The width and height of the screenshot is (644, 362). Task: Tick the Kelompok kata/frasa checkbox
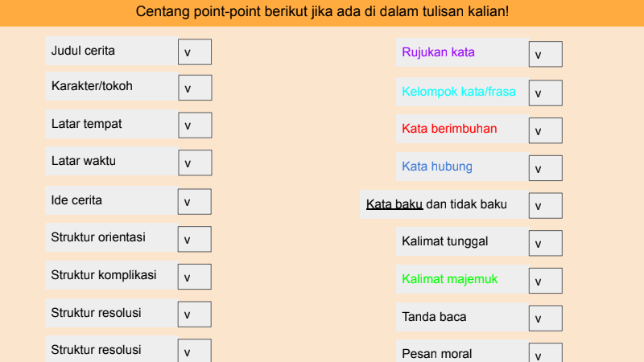click(x=545, y=93)
